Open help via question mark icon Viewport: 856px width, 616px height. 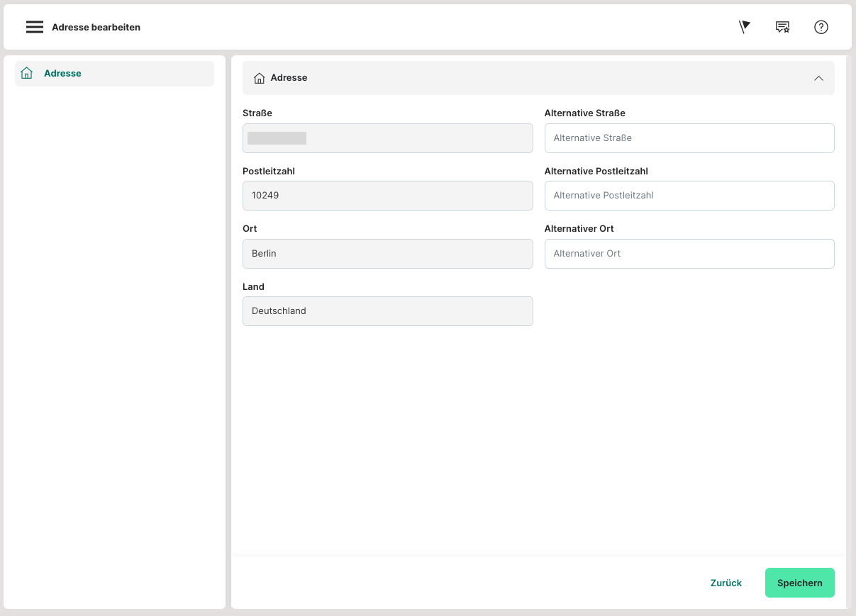point(821,27)
